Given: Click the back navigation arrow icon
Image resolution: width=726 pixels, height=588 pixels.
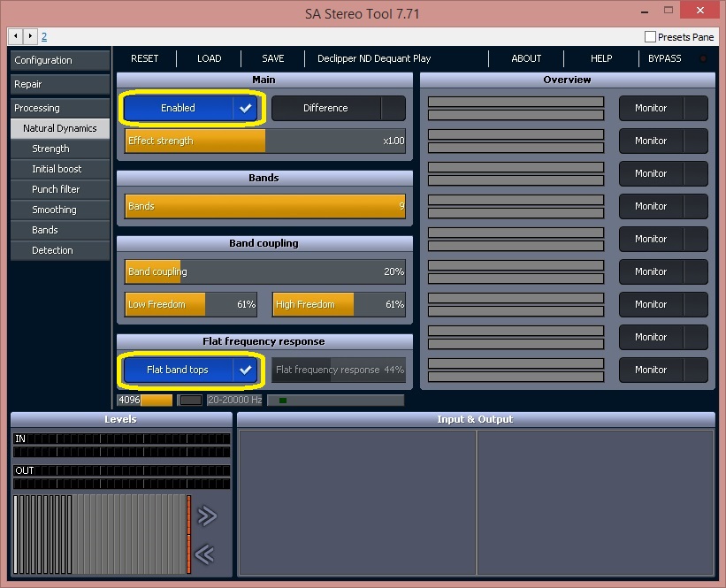Looking at the screenshot, I should 16,35.
